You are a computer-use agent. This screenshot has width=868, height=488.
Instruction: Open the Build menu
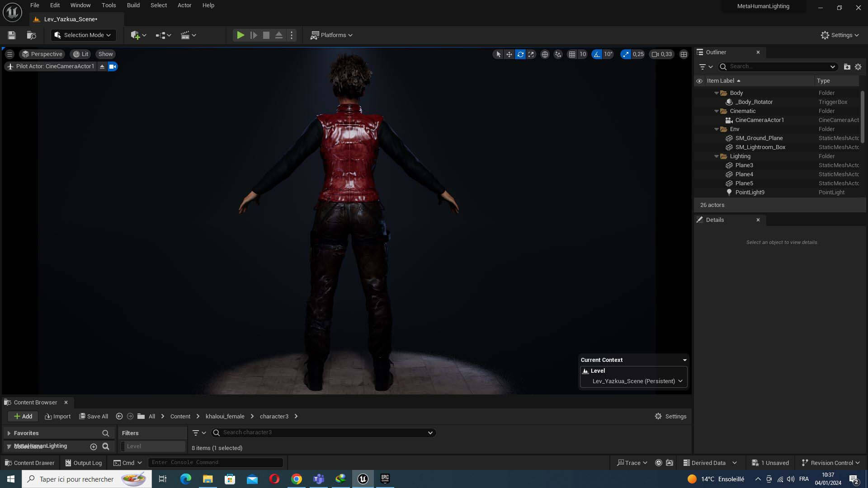coord(133,5)
